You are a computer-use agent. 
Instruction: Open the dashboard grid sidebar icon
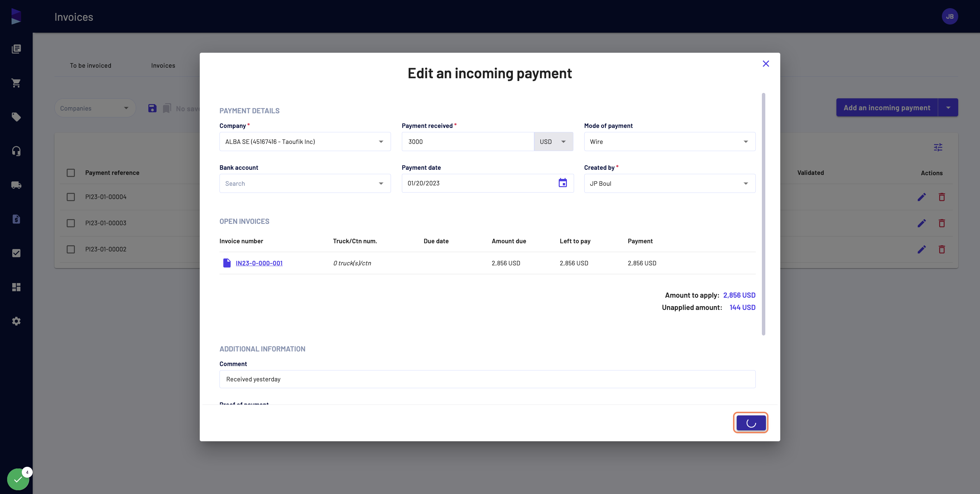point(16,287)
